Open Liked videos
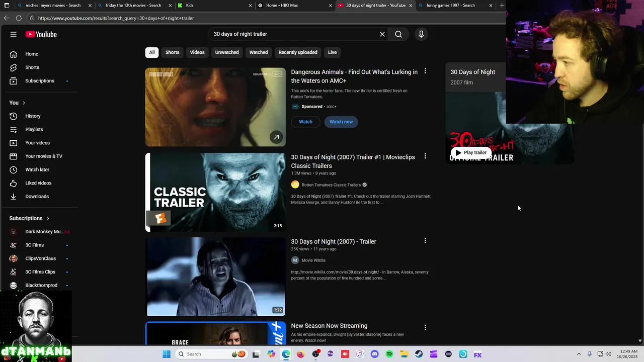 click(39, 183)
